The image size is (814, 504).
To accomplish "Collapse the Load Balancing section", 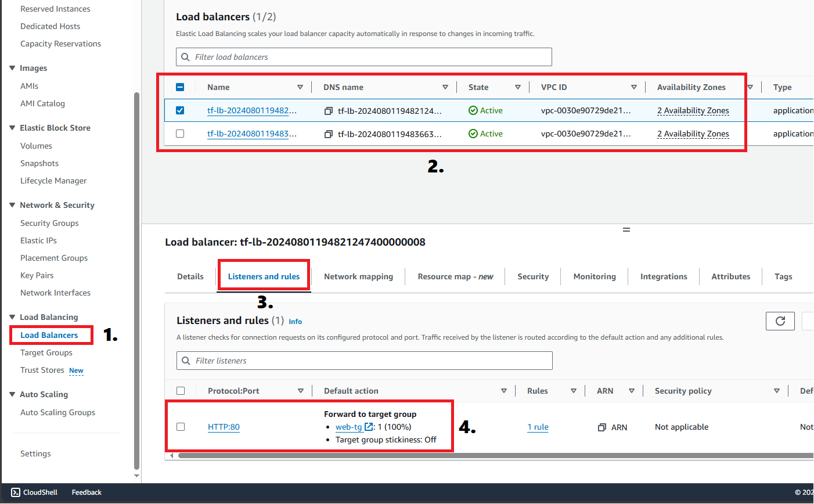I will [x=12, y=317].
